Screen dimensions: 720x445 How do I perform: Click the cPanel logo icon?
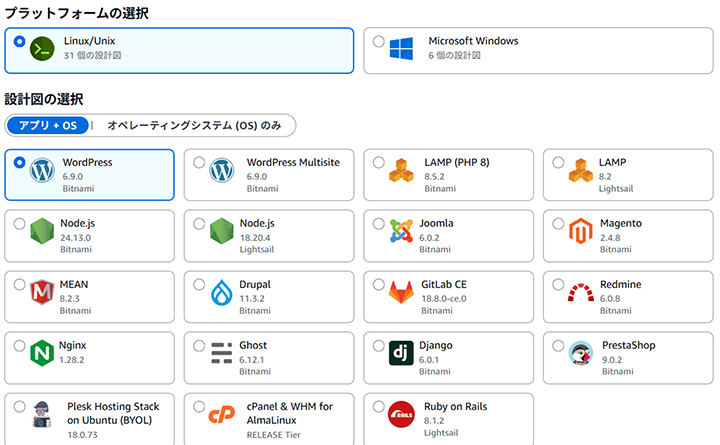222,415
